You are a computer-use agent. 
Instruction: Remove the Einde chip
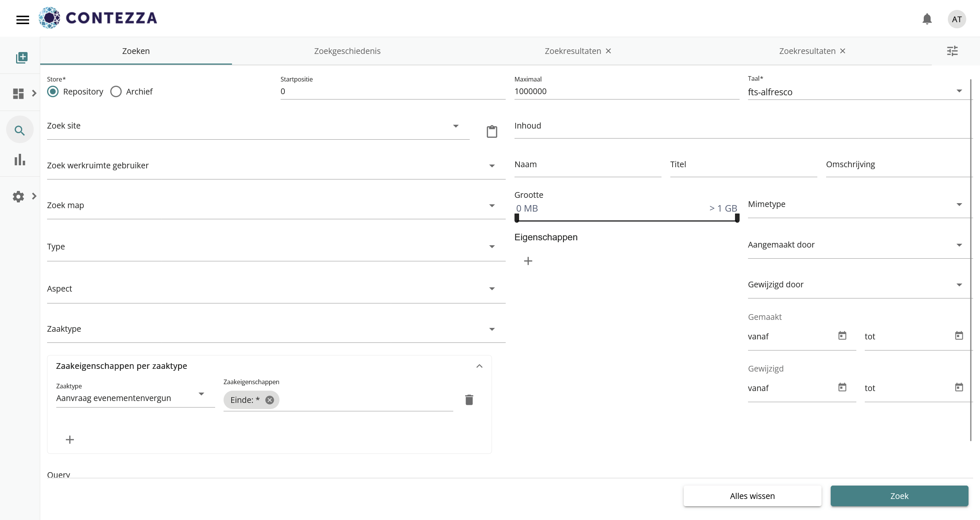[x=270, y=400]
